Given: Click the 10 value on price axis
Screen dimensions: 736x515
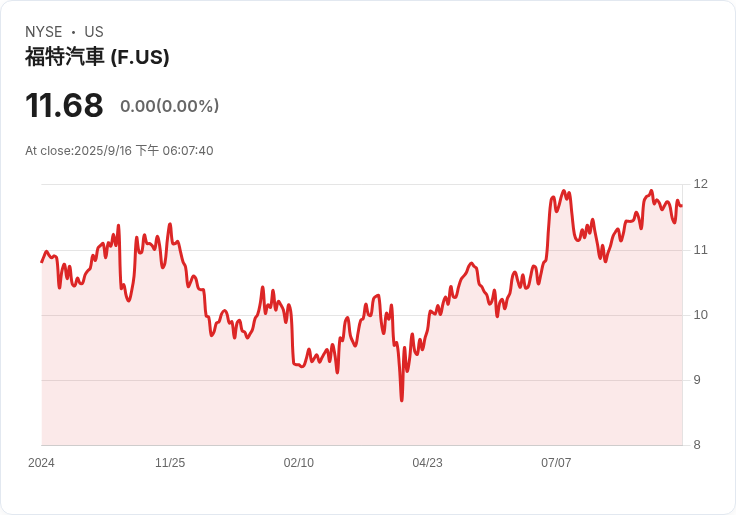Looking at the screenshot, I should coord(700,315).
